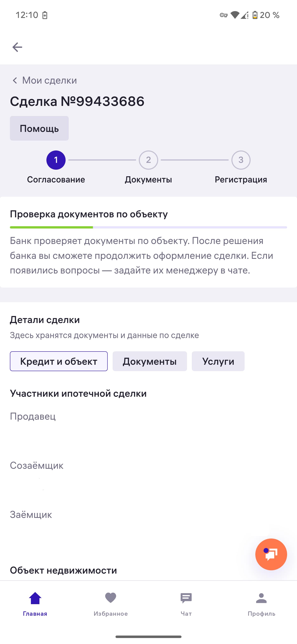Screen dimensions: 297x644
Task: Tap the Wi-Fi signal icon
Action: pos(235,15)
